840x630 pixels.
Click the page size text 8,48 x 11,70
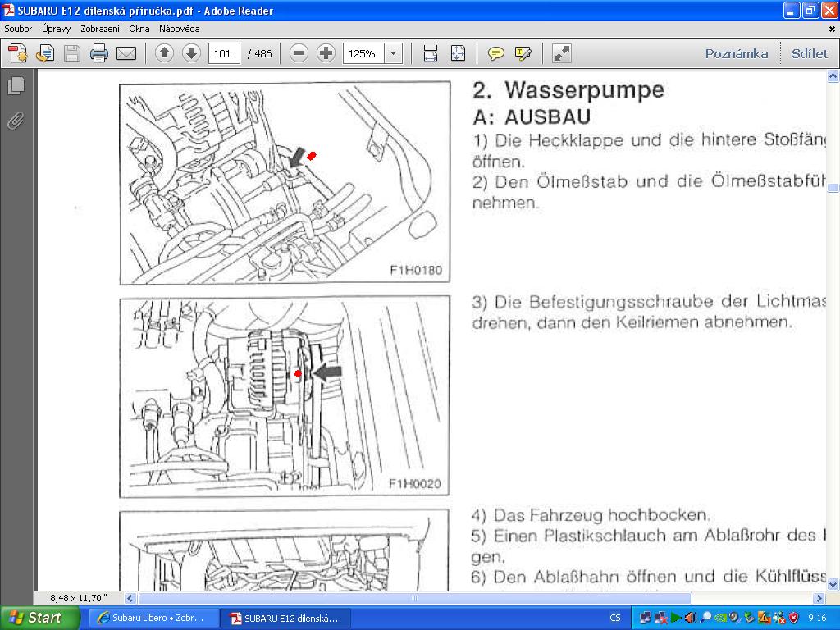click(x=79, y=598)
